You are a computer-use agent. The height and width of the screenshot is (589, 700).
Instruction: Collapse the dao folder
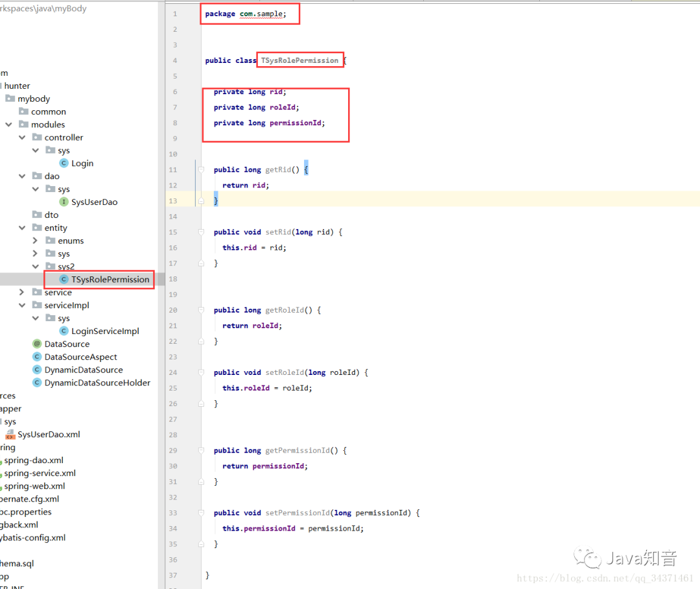(22, 176)
